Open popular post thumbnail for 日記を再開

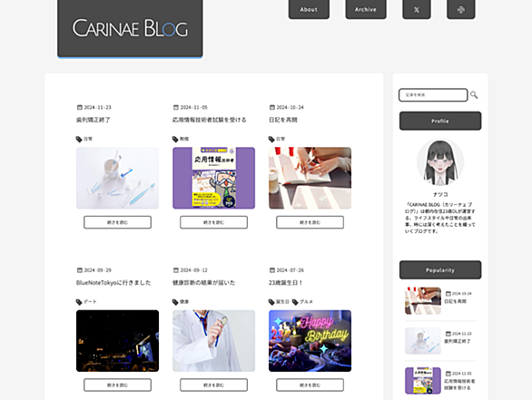pos(423,300)
